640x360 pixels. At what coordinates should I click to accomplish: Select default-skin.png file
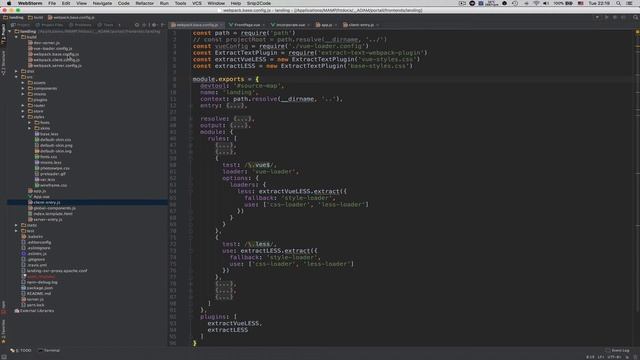click(53, 146)
